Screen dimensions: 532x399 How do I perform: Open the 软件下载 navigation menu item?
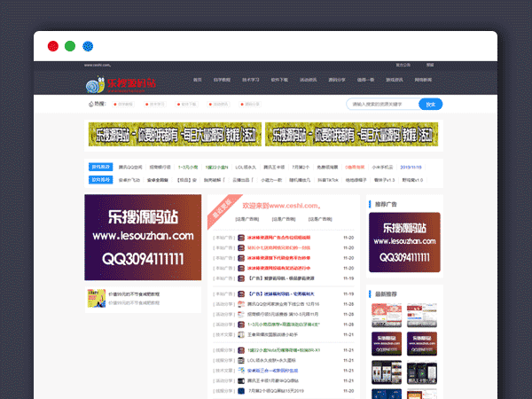tap(279, 80)
